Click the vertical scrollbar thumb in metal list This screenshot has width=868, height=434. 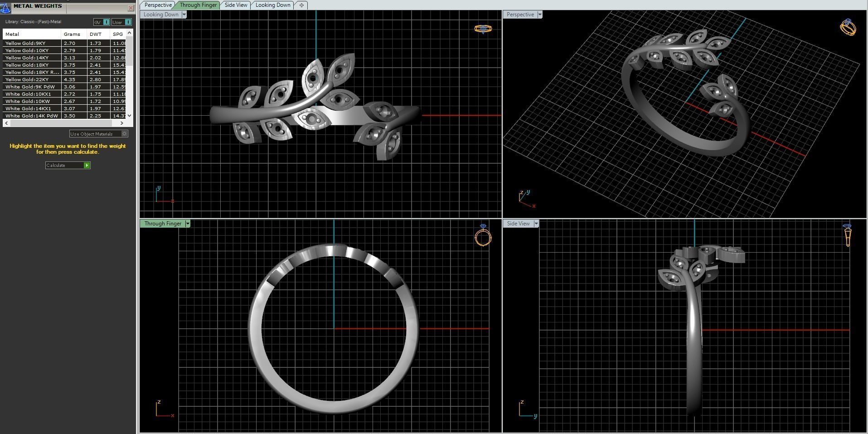click(x=130, y=51)
